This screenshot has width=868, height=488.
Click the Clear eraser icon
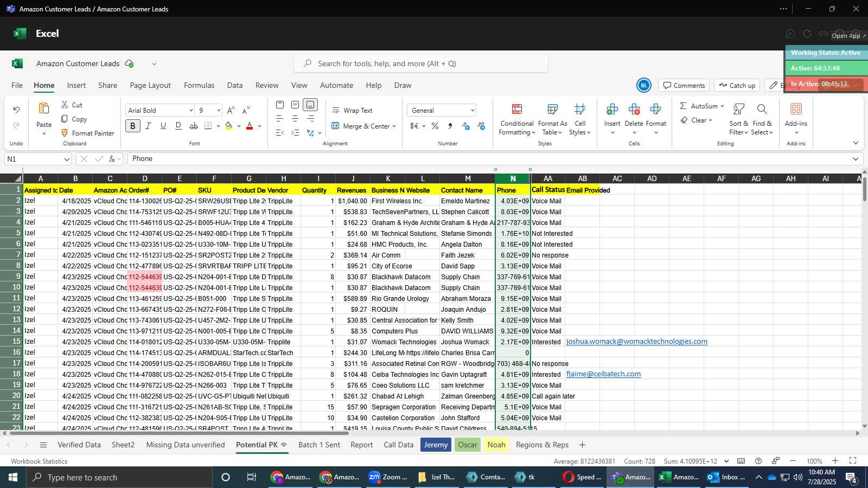pyautogui.click(x=684, y=120)
